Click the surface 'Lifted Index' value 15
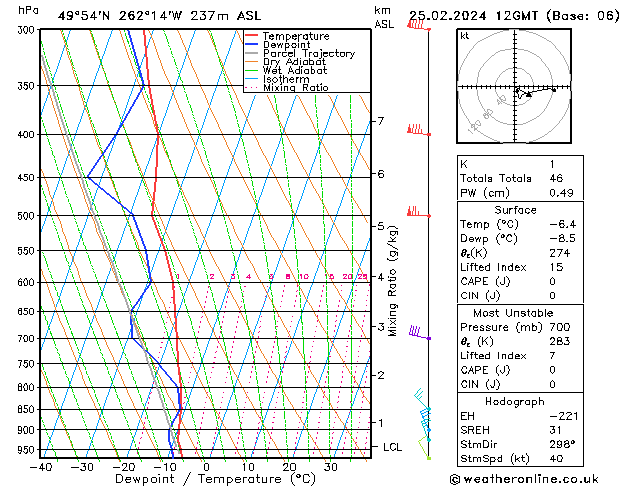The width and height of the screenshot is (629, 486). click(x=556, y=267)
